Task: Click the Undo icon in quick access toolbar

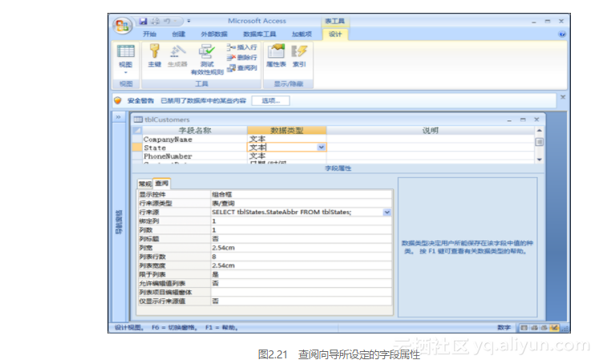Action: click(167, 21)
